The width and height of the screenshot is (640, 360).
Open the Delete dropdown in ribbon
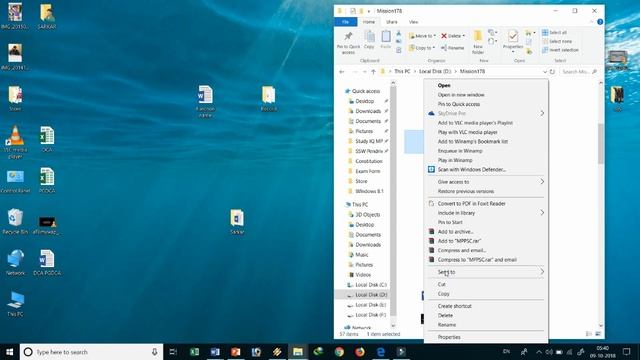tap(464, 36)
